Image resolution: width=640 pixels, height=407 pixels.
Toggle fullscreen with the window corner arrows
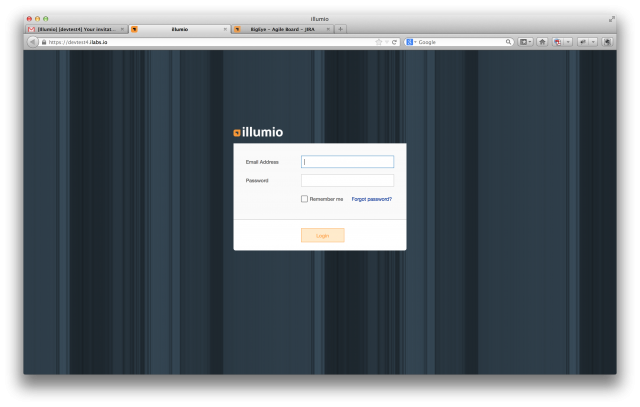611,19
